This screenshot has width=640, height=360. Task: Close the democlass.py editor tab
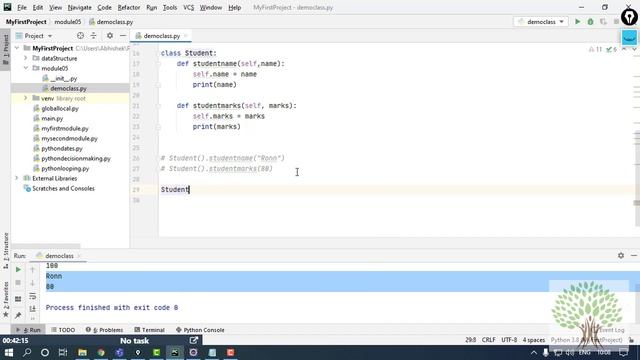[186, 36]
